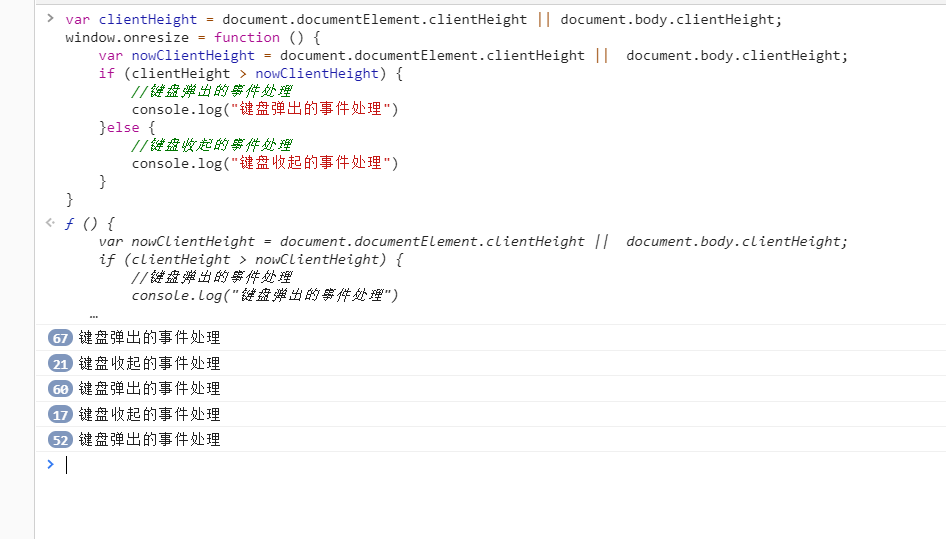Image resolution: width=946 pixels, height=539 pixels.
Task: Select log message next to badge 52
Action: pyautogui.click(x=149, y=439)
